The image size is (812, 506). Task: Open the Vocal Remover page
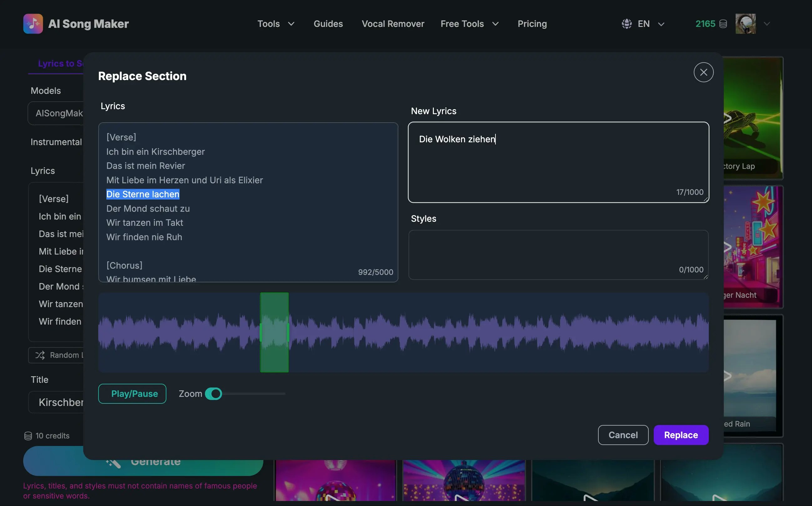[393, 24]
